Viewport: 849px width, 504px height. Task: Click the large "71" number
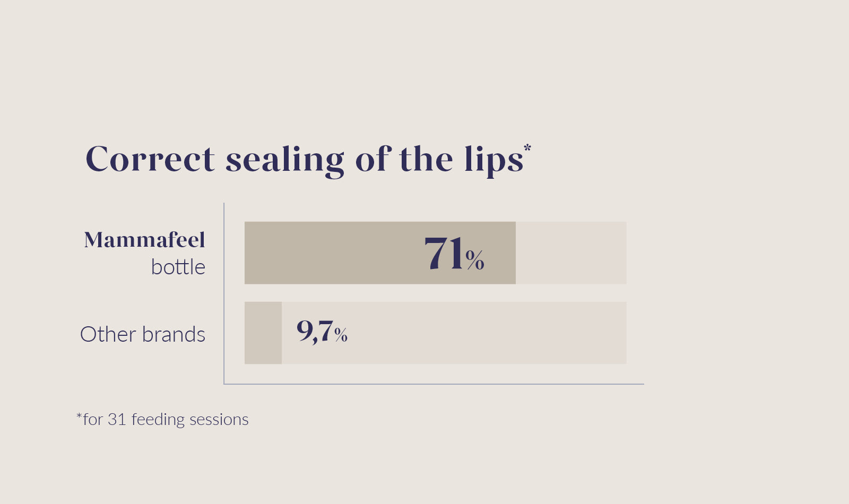[x=444, y=253]
